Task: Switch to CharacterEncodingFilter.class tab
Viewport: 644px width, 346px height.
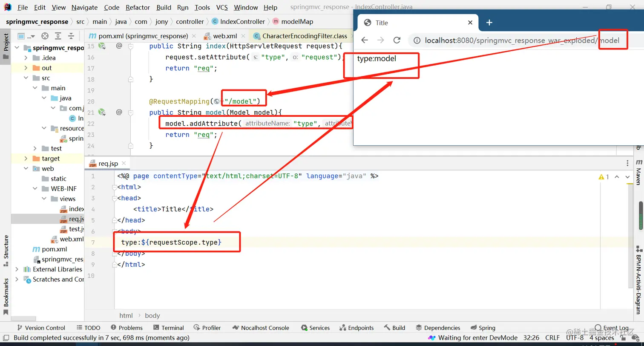Action: pos(305,36)
